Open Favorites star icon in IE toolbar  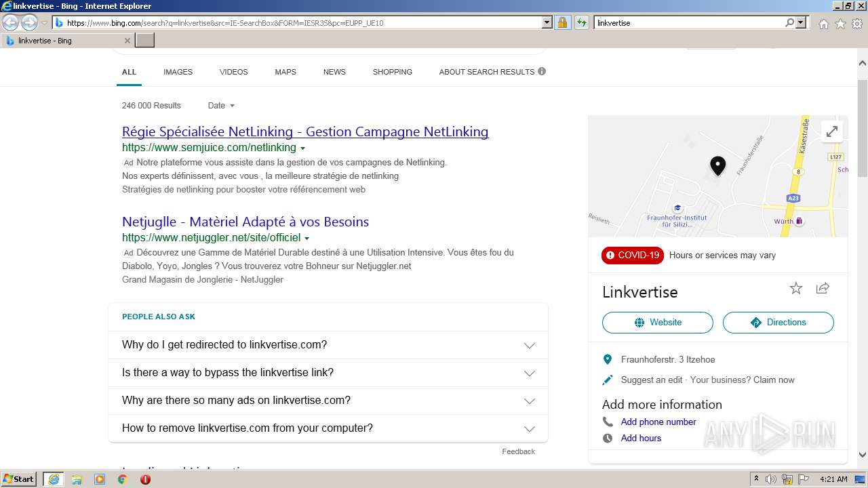click(840, 24)
